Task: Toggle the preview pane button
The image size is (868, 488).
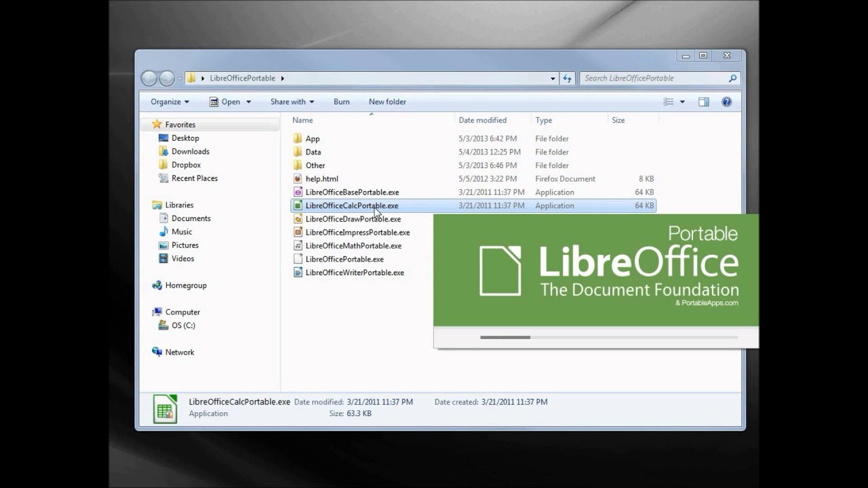Action: tap(703, 102)
